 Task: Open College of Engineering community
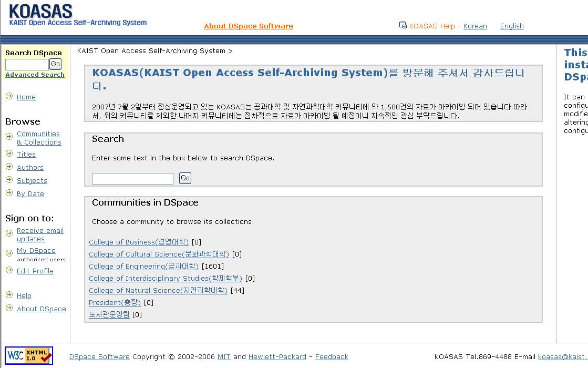(x=143, y=266)
